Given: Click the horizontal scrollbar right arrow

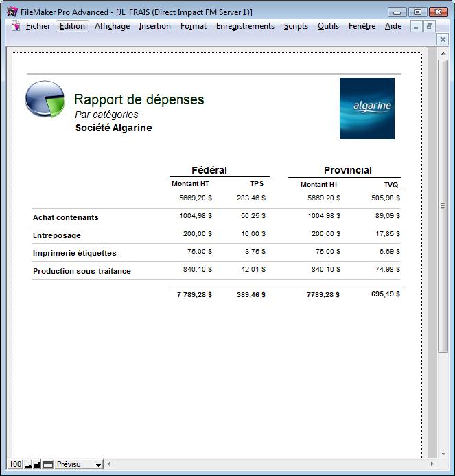Looking at the screenshot, I should [x=432, y=464].
